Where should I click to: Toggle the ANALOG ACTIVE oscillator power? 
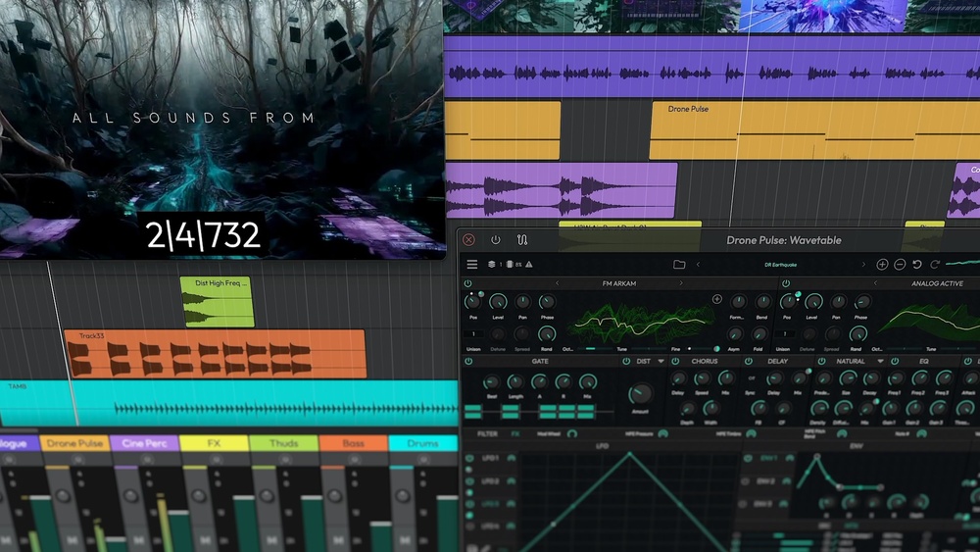786,283
